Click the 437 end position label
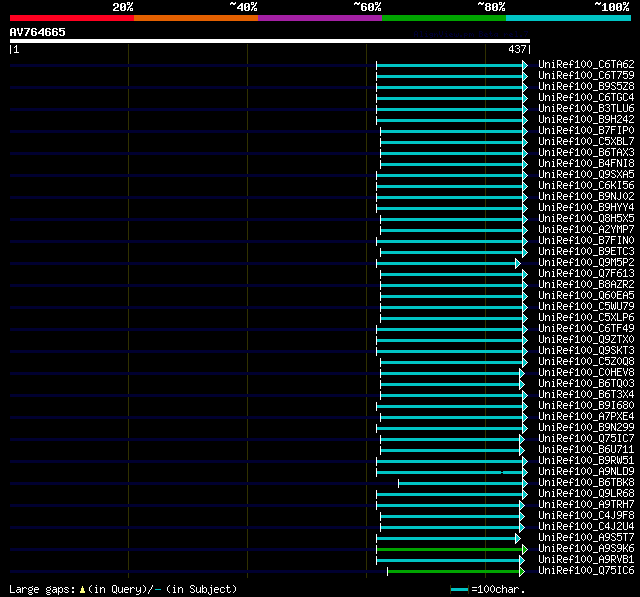 coord(517,49)
